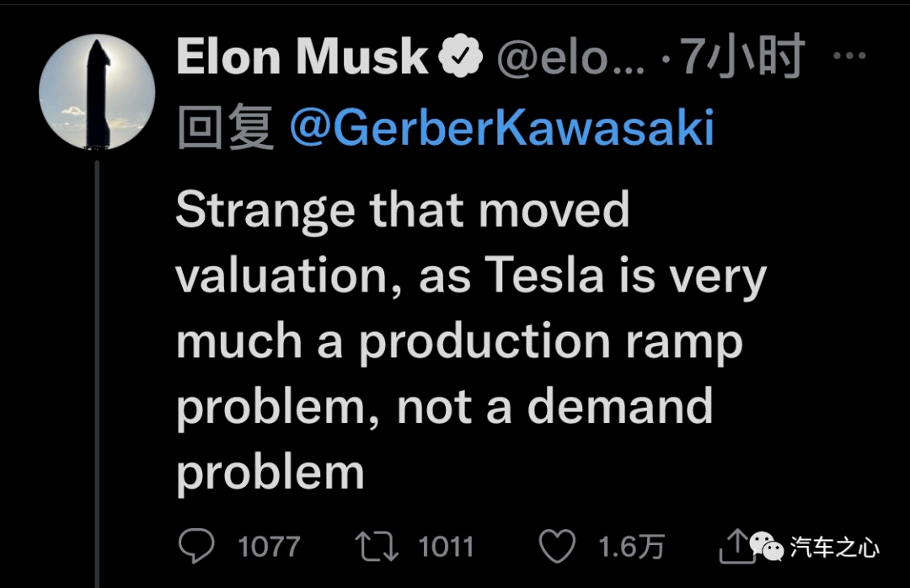
Task: Click the verified checkmark badge
Action: click(x=460, y=56)
